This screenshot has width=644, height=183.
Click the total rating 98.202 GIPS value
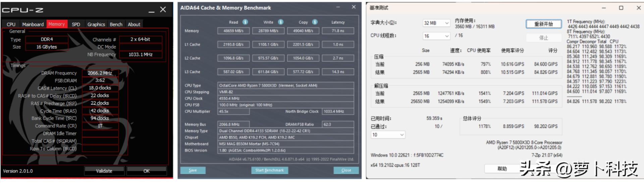(x=546, y=126)
